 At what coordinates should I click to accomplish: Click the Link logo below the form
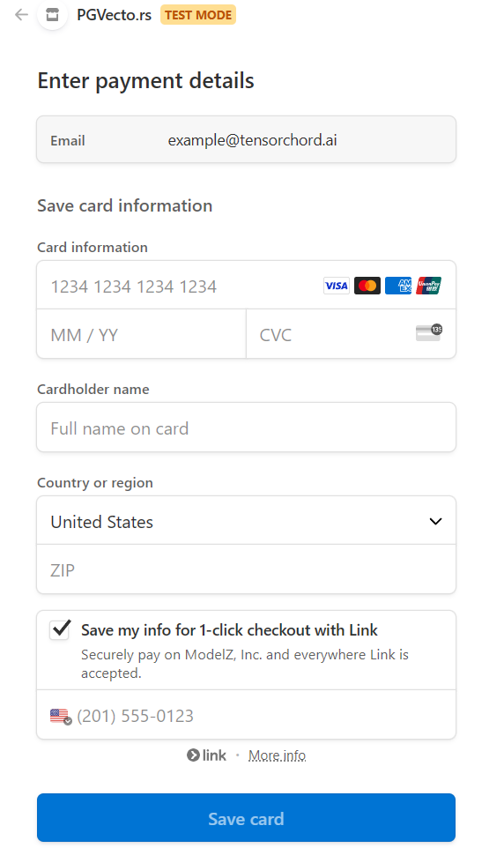tap(206, 755)
